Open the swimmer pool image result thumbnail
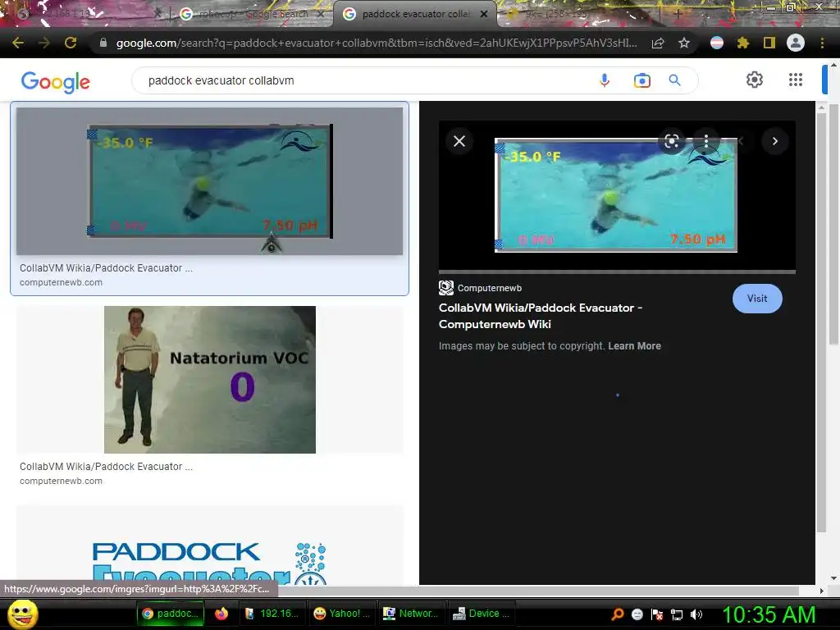This screenshot has height=630, width=840. pos(209,181)
